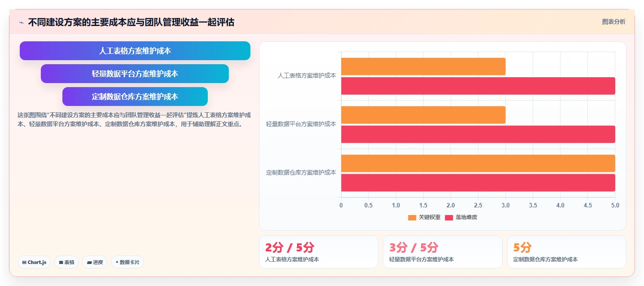
Task: Open the 3分 / 5分 data card
Action: pos(442,252)
